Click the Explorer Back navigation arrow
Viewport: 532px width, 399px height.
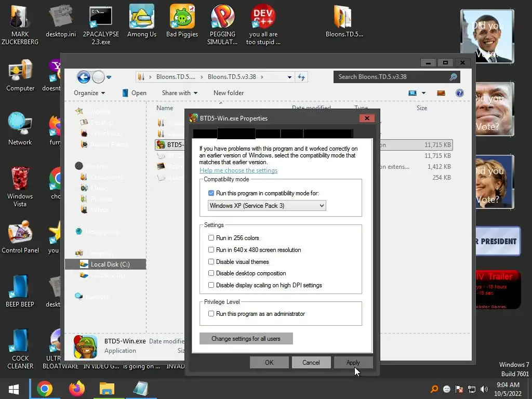84,77
